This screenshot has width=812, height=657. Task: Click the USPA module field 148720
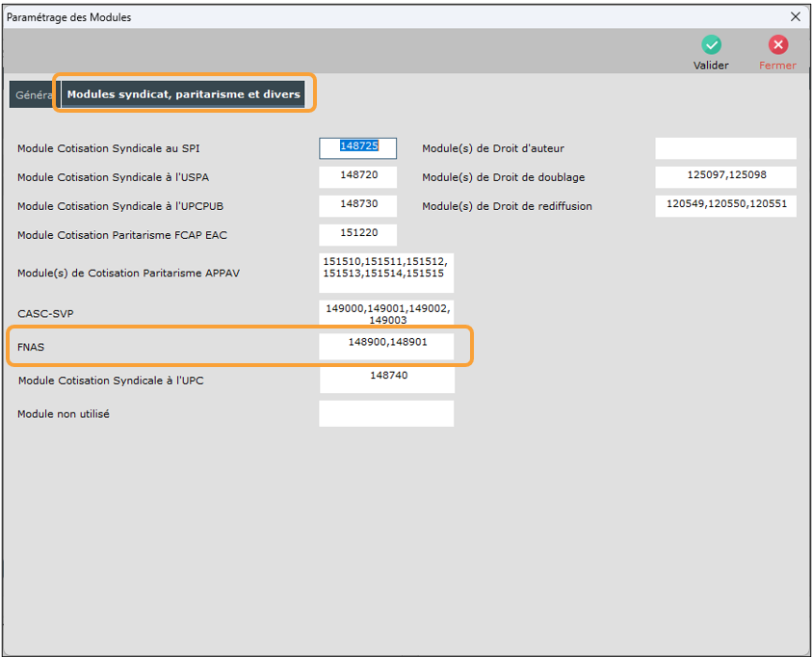(358, 177)
